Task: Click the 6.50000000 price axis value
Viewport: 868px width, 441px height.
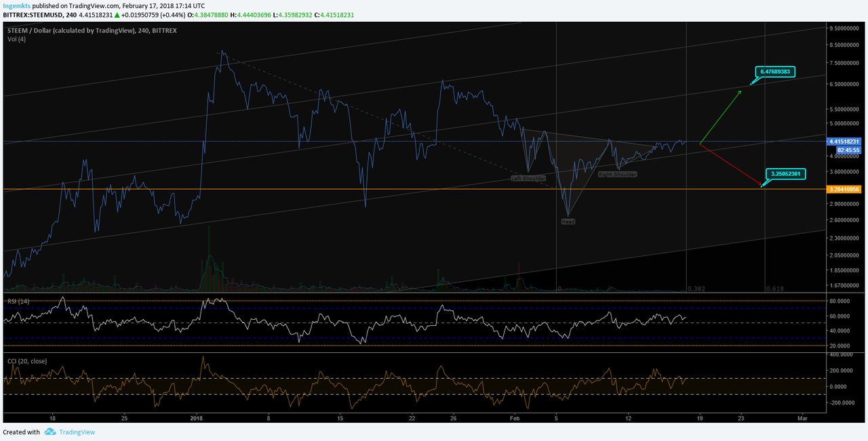Action: coord(845,84)
